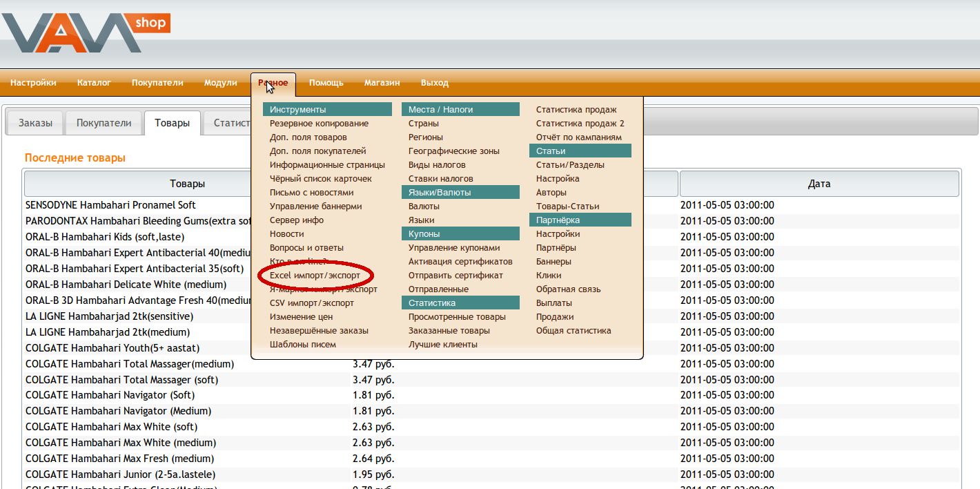Open Заказанные товары
This screenshot has width=980, height=489.
[x=449, y=331]
